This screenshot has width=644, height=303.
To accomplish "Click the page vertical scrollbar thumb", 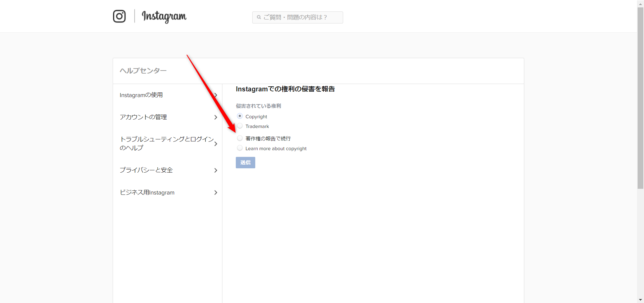I will click(640, 97).
